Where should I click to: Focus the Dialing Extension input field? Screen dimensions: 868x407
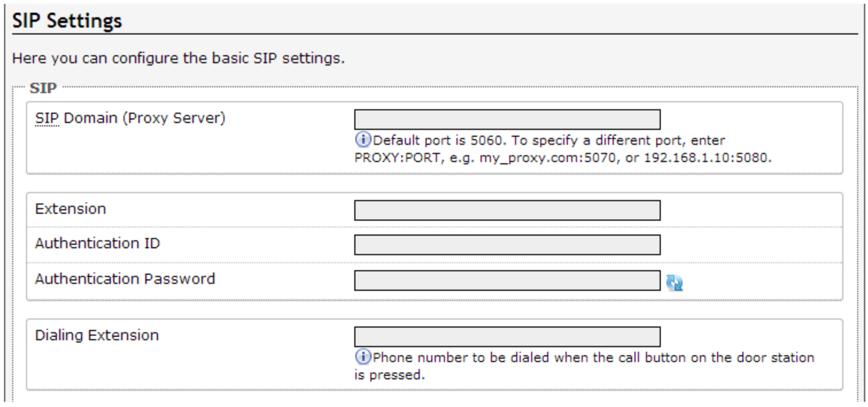point(507,337)
